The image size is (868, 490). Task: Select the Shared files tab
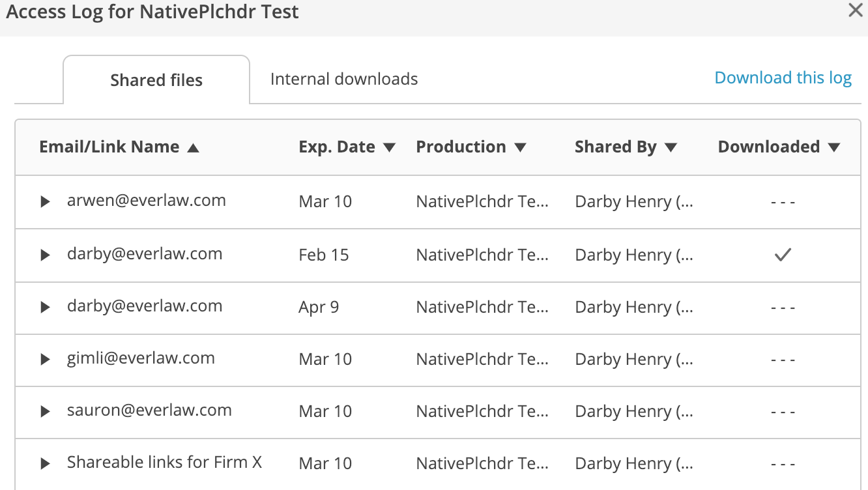(156, 79)
